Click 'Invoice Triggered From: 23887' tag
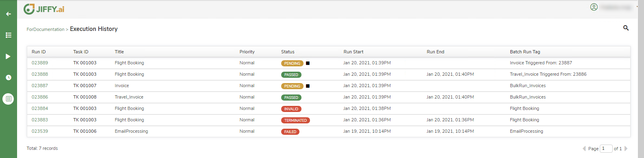The width and height of the screenshot is (644, 158). tap(541, 63)
